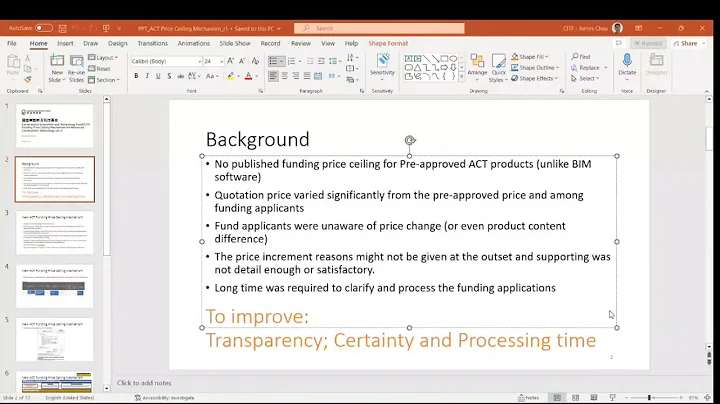Screen dimensions: 720x404
Task: Open Quick Styles gallery
Action: pyautogui.click(x=498, y=67)
